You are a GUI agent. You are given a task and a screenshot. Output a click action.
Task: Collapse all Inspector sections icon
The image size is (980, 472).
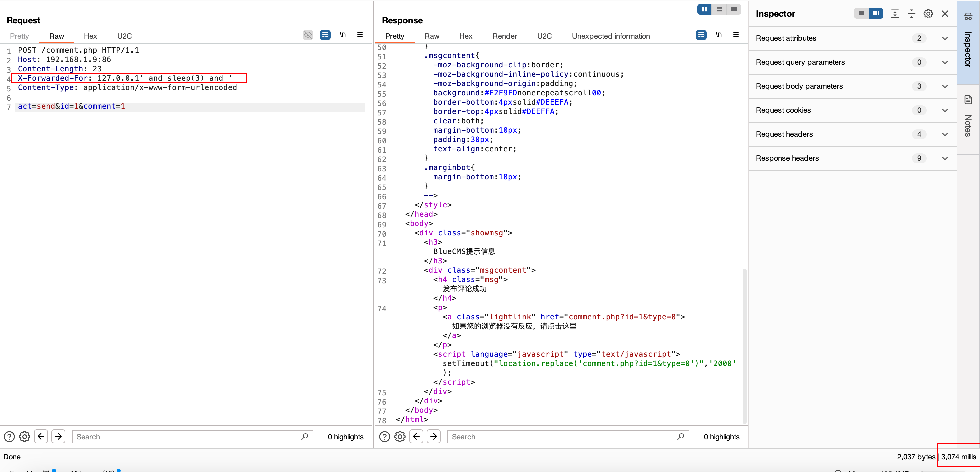click(912, 14)
